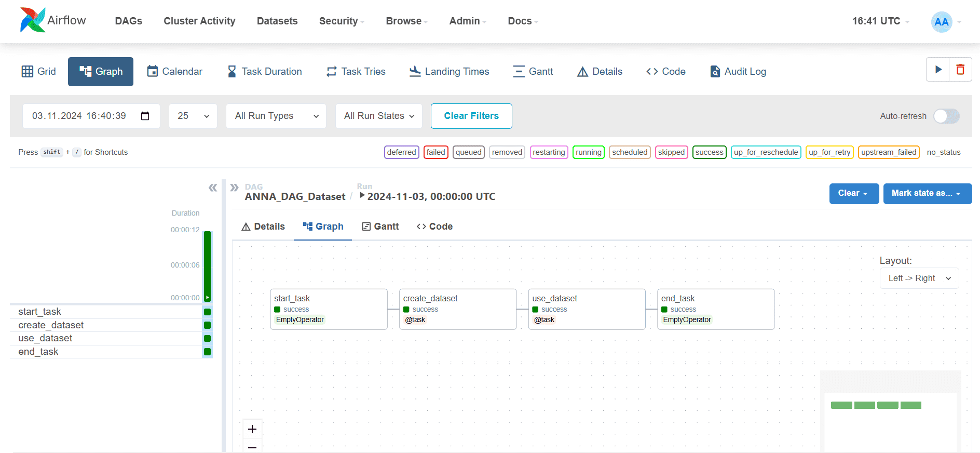Open Audit Log tab
Screen dimensions: 980x453
pyautogui.click(x=738, y=71)
